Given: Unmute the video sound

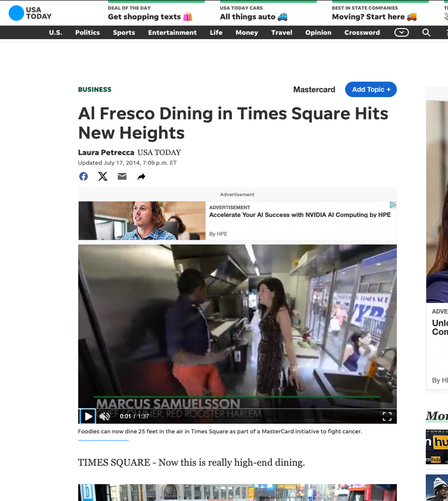Looking at the screenshot, I should 104,416.
